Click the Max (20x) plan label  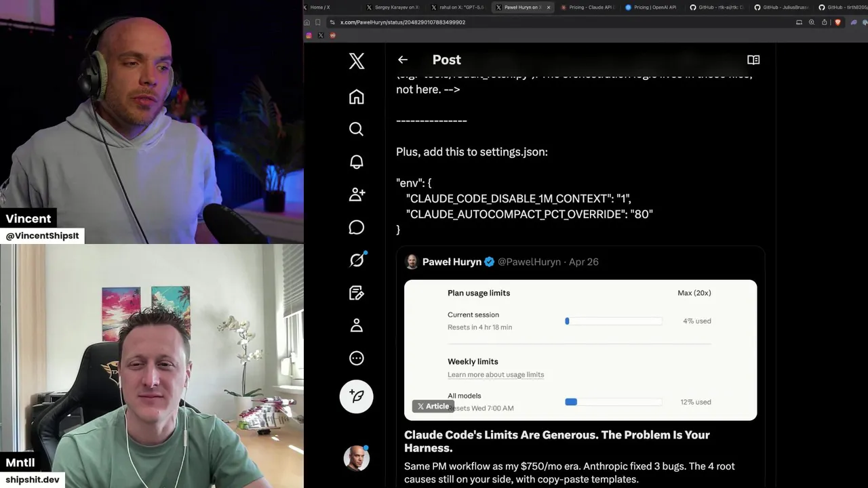pyautogui.click(x=694, y=293)
